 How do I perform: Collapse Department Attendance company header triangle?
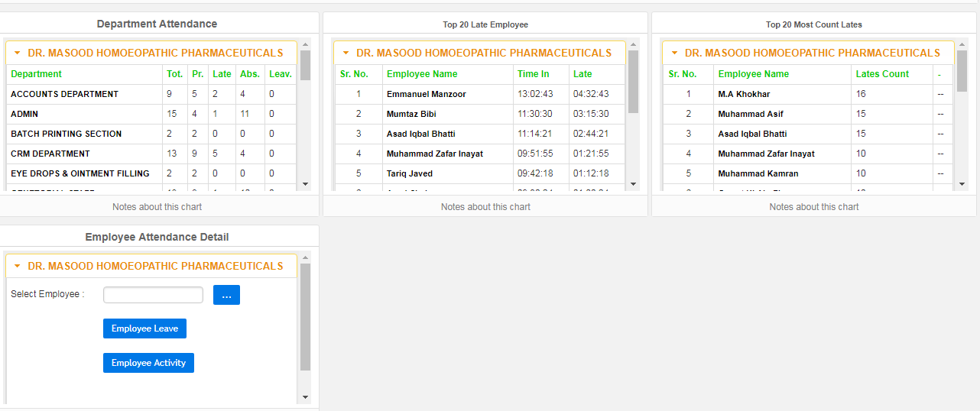pos(17,53)
